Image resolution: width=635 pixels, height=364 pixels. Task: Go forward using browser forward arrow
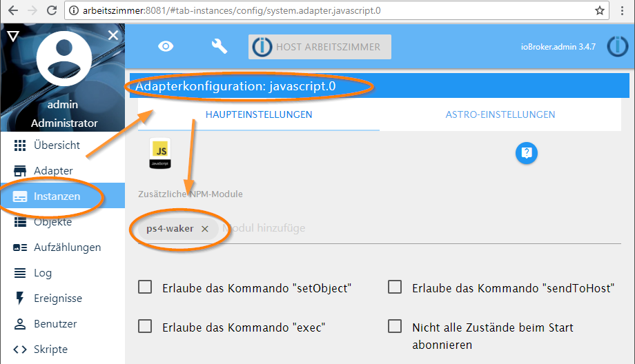[x=32, y=10]
